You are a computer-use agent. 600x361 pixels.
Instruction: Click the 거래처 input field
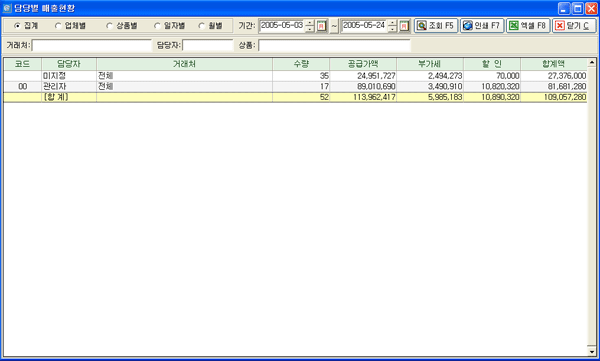coord(92,46)
